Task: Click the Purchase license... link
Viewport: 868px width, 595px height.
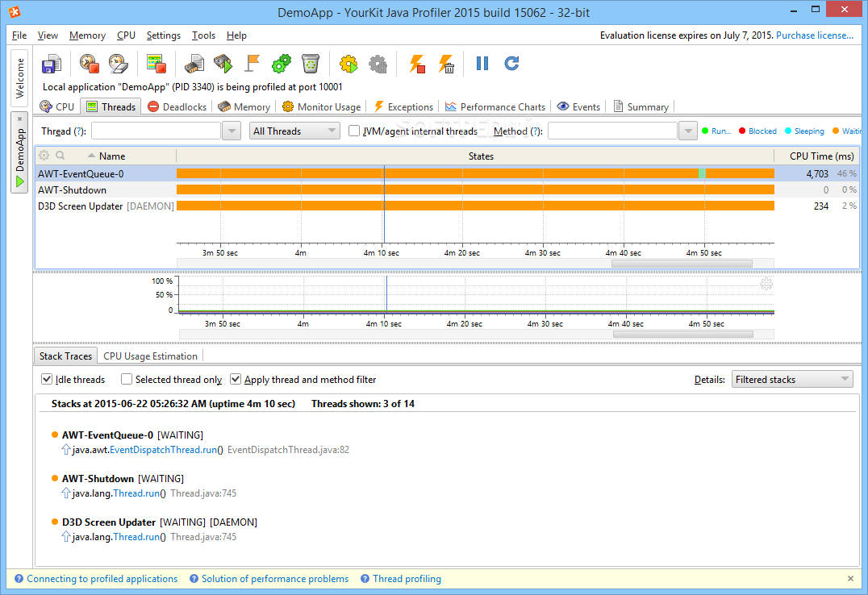Action: pyautogui.click(x=814, y=35)
